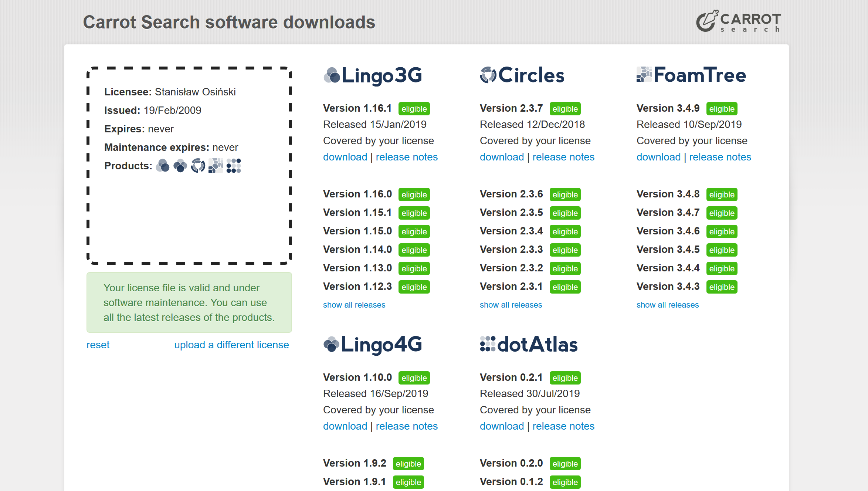Click dotAtlas dots icon in license Products row
Image resolution: width=868 pixels, height=491 pixels.
click(x=234, y=166)
